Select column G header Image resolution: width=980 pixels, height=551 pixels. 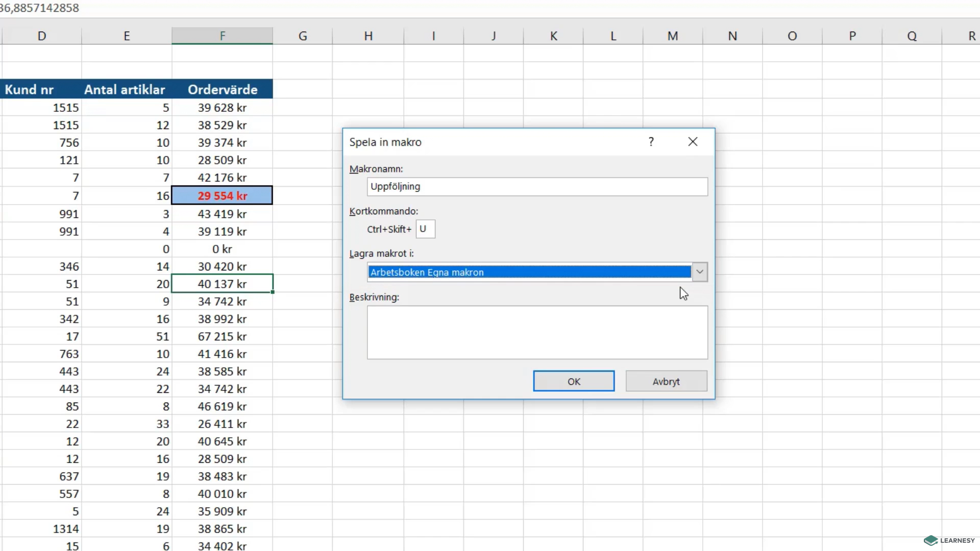coord(303,36)
